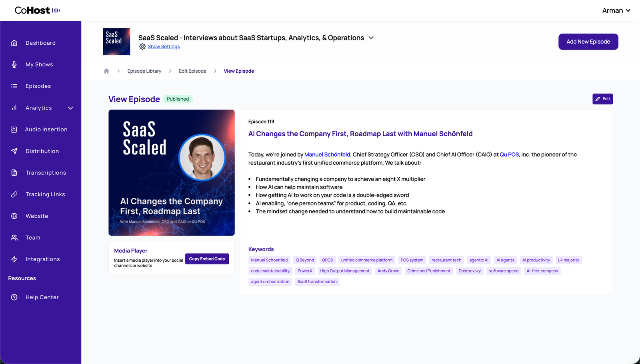Click the 'SaaS transformation' keyword tag

(317, 282)
